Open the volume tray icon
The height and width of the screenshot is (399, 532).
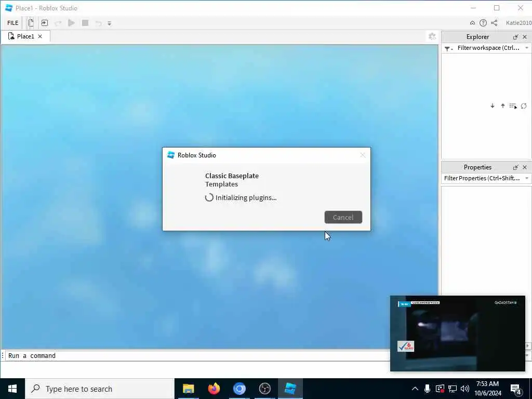(465, 389)
